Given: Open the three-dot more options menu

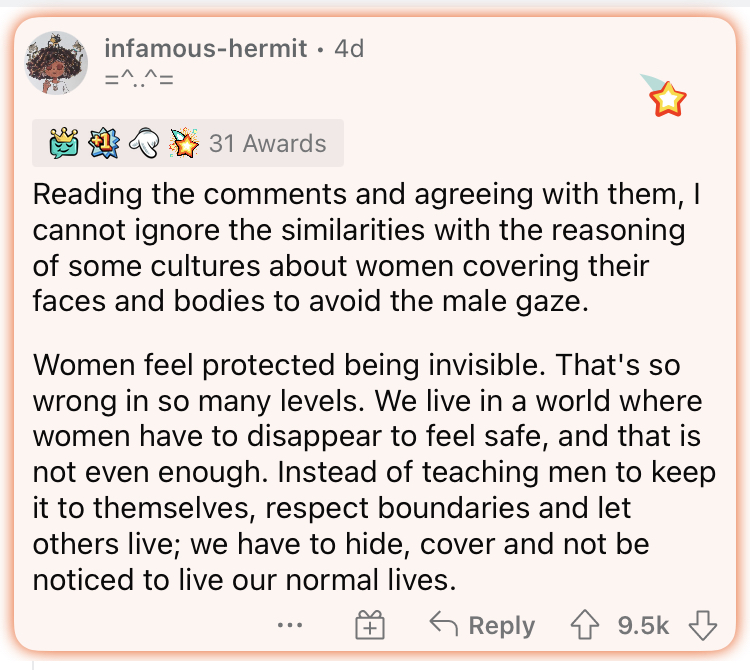Looking at the screenshot, I should tap(290, 625).
